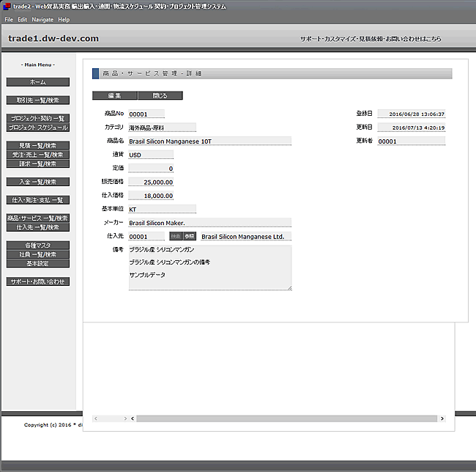Open 社員 一覧/検索
The image size is (476, 472).
(38, 254)
